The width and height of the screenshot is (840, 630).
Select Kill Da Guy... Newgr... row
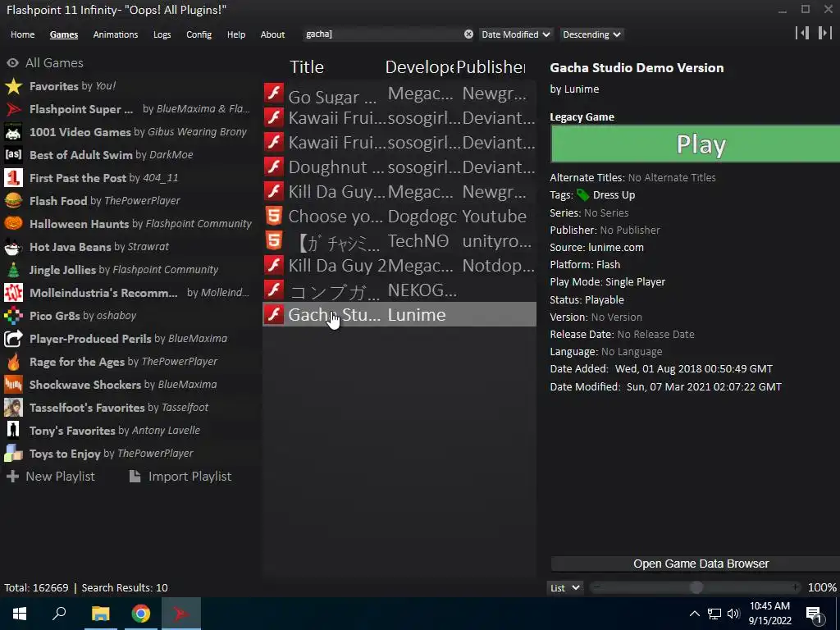pyautogui.click(x=399, y=191)
